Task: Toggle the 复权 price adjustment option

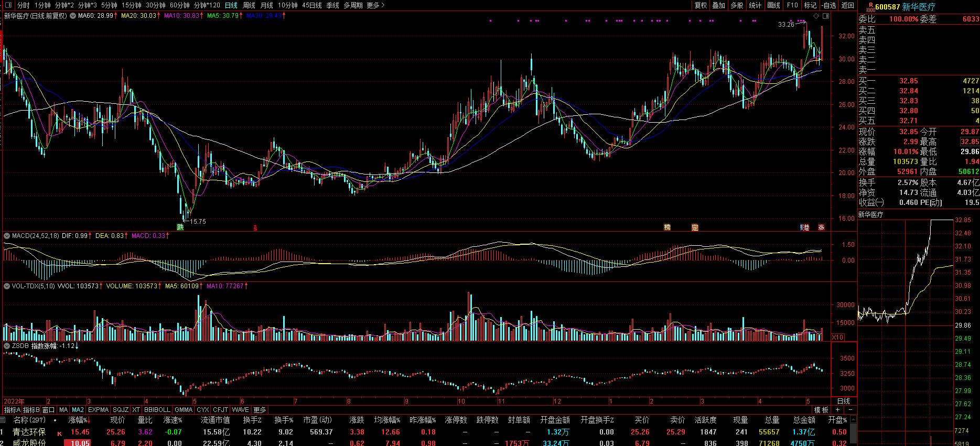Action: (701, 5)
